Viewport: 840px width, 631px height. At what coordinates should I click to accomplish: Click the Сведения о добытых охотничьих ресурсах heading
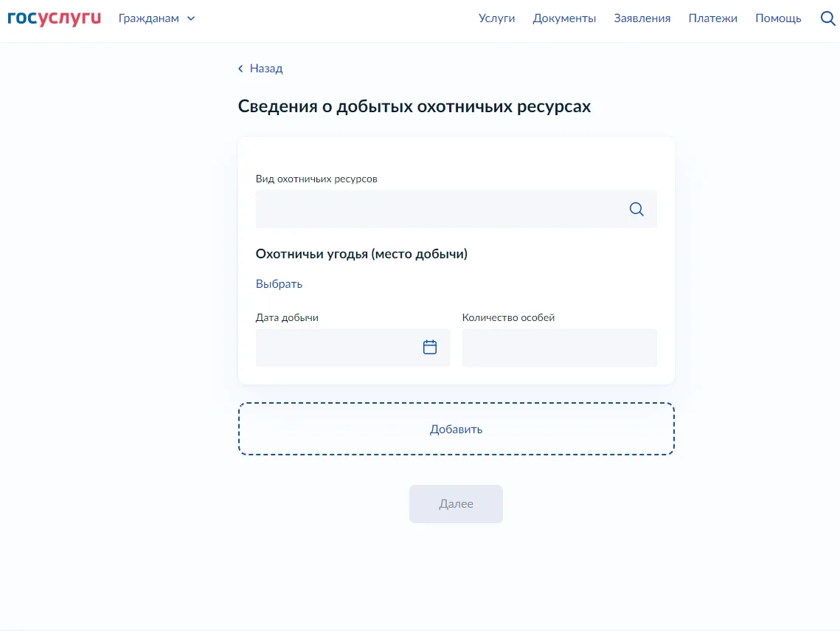tap(414, 106)
